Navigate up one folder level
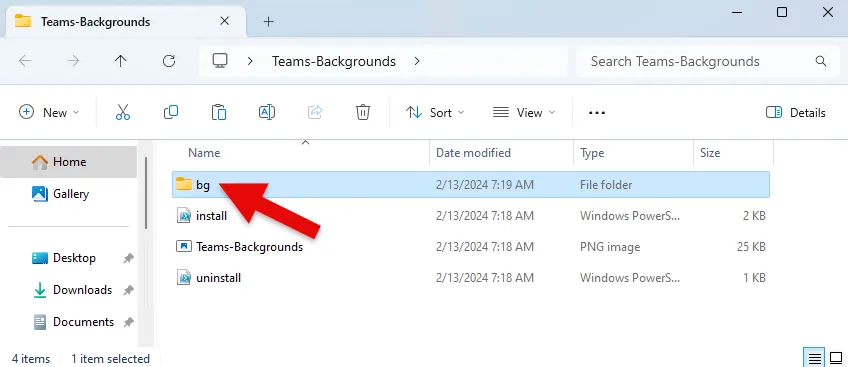The height and width of the screenshot is (367, 848). pos(121,61)
